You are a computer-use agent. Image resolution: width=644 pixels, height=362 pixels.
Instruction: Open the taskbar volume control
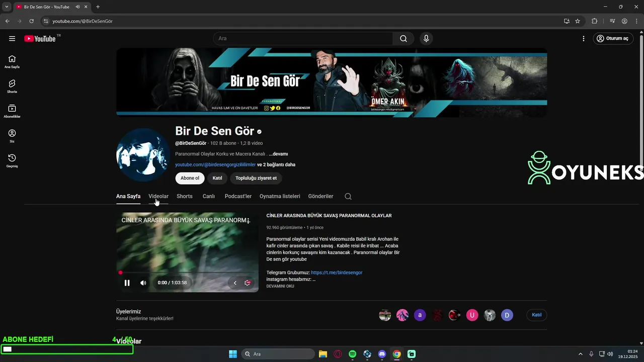pos(610,354)
